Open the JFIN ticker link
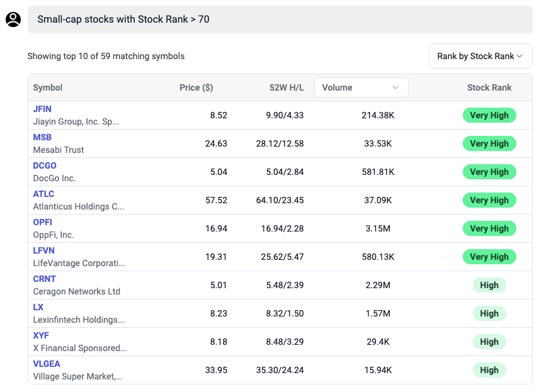The height and width of the screenshot is (392, 544). (x=42, y=109)
